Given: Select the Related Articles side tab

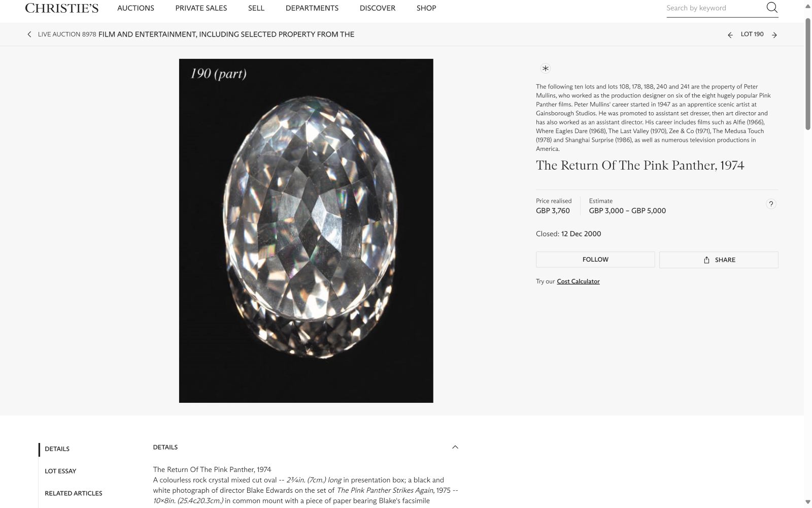Looking at the screenshot, I should click(74, 494).
